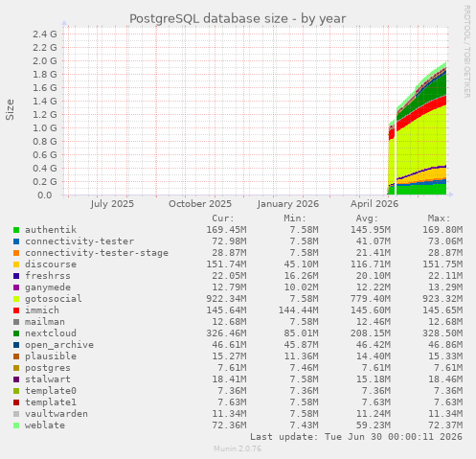
Task: Click weblate current value 72.36M
Action: 229,425
